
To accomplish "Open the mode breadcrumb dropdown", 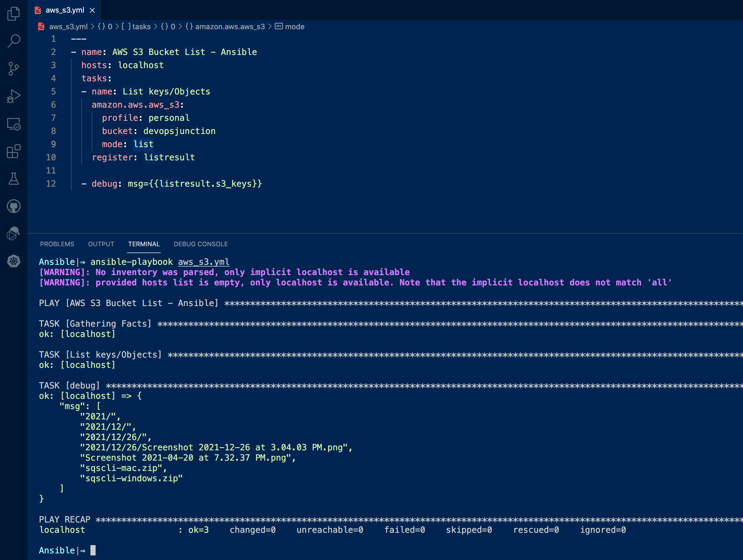I will (295, 27).
